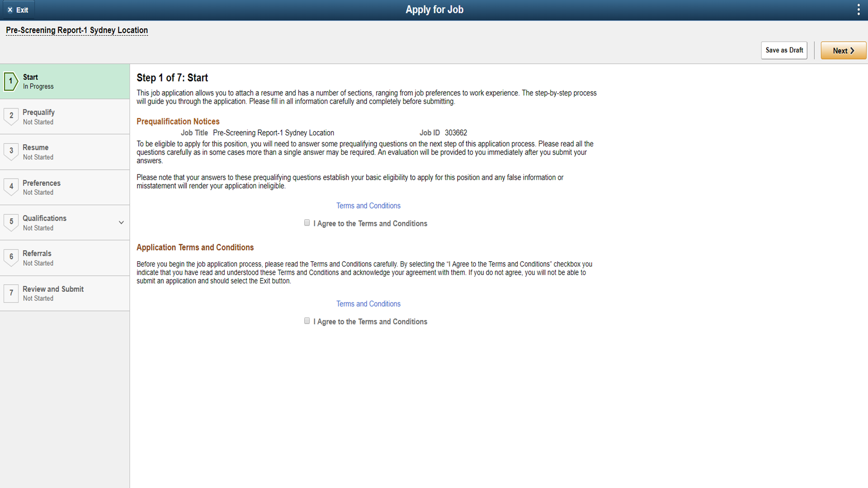Viewport: 868px width, 488px height.
Task: Go to the Prequalify step
Action: tap(38, 113)
